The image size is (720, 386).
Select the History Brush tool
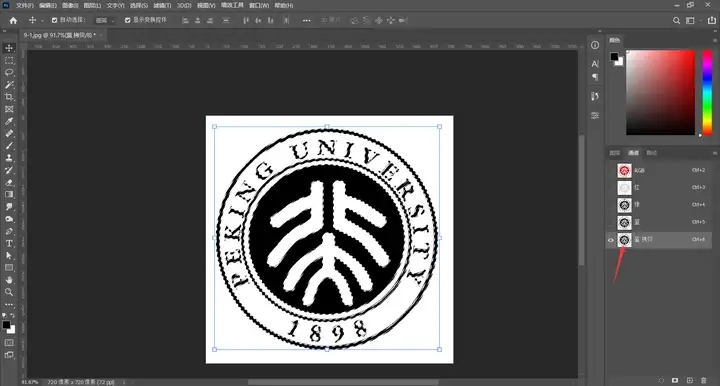pyautogui.click(x=9, y=170)
